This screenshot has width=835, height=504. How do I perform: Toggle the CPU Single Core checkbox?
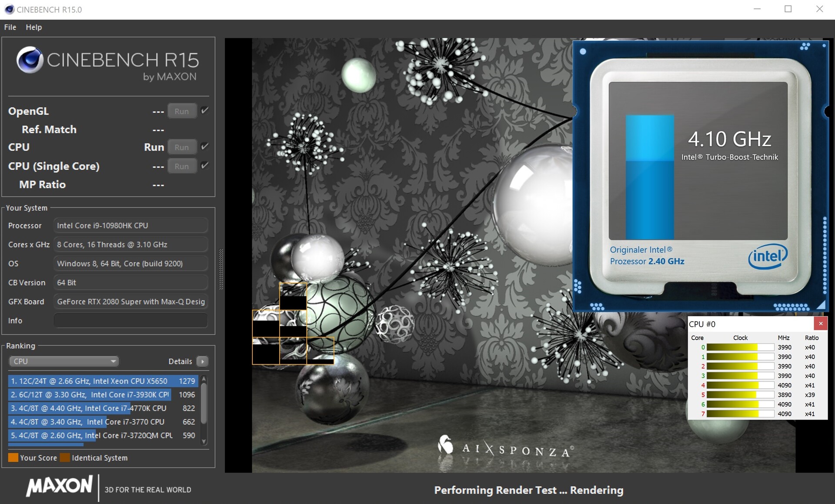click(204, 166)
